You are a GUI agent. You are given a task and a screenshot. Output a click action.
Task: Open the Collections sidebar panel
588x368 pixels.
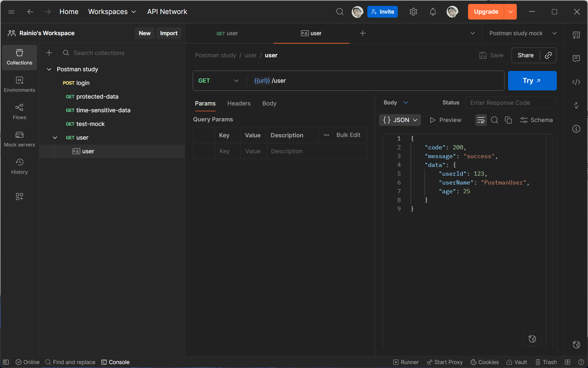[20, 57]
